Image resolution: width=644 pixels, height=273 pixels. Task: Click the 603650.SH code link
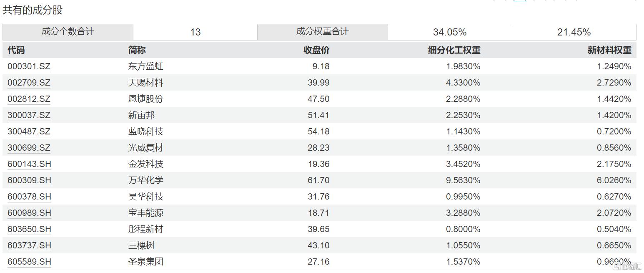coord(29,229)
